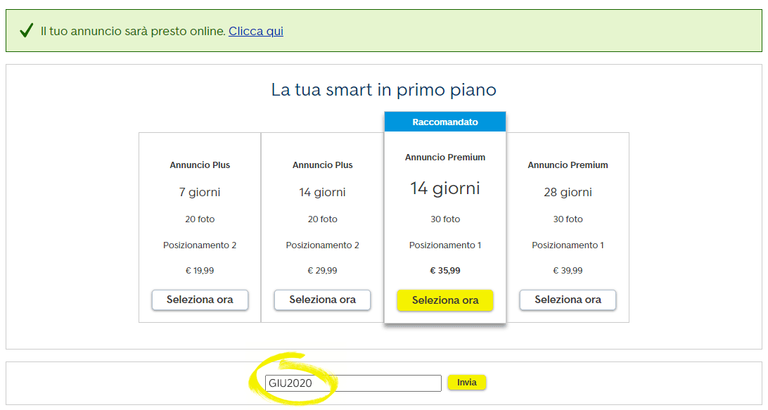This screenshot has height=410, width=768.
Task: Click the large '14 giorni' Premium heading
Action: click(445, 188)
